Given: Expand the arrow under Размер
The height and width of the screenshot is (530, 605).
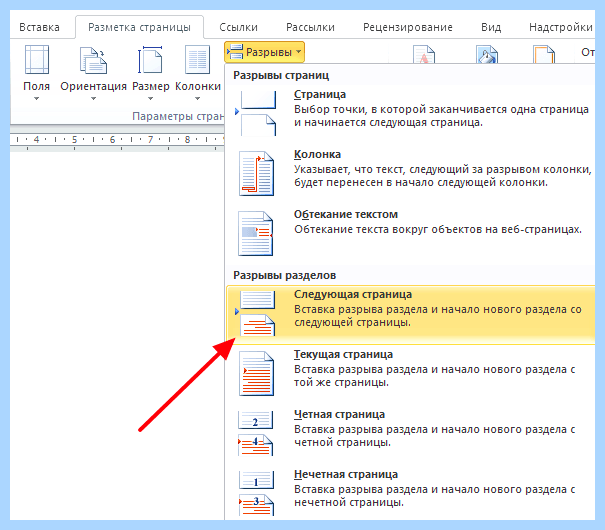Looking at the screenshot, I should point(150,99).
